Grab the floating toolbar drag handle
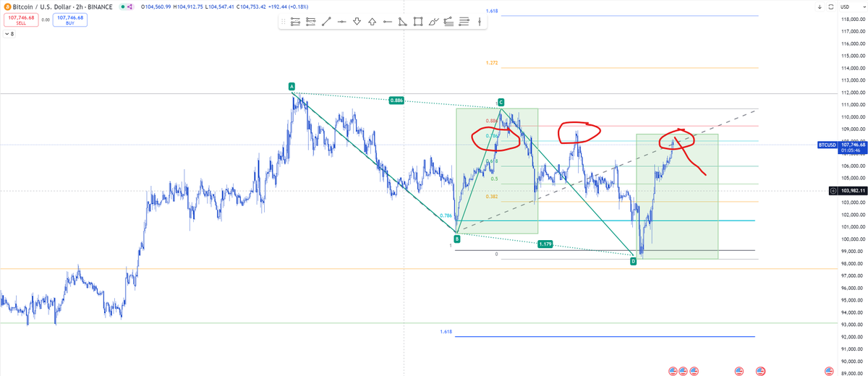This screenshot has width=868, height=376. click(x=283, y=22)
